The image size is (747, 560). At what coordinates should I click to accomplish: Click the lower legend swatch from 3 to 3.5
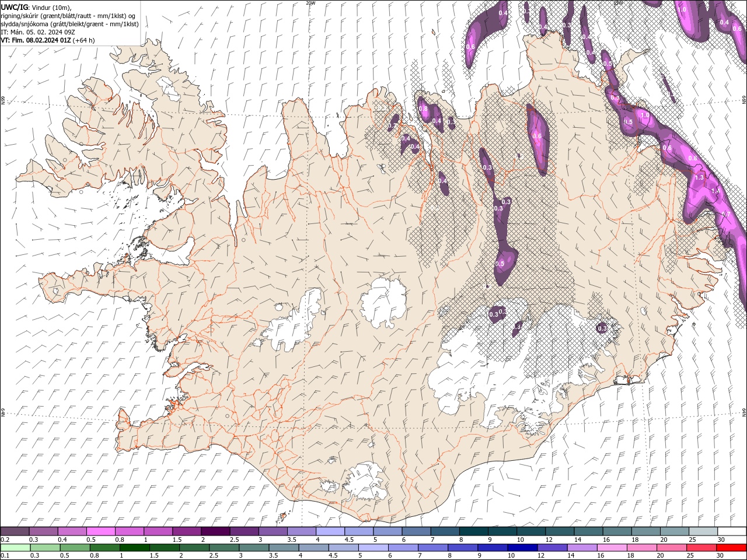point(254,548)
